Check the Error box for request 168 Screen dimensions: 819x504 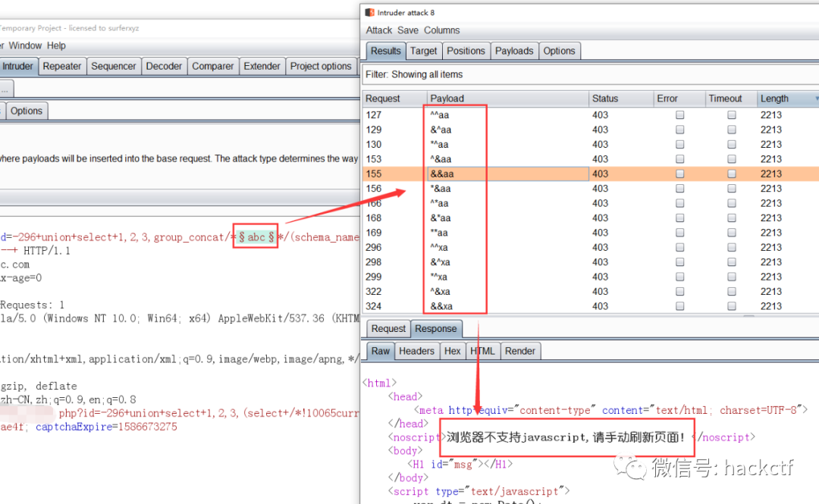click(x=679, y=218)
